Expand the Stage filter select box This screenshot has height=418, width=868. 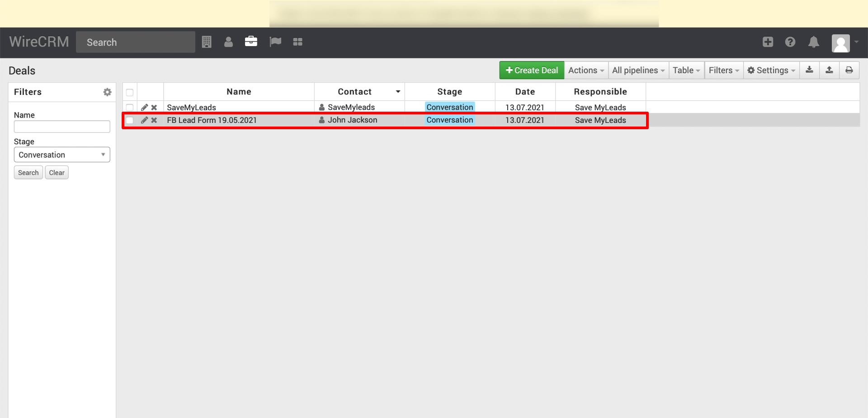coord(62,155)
